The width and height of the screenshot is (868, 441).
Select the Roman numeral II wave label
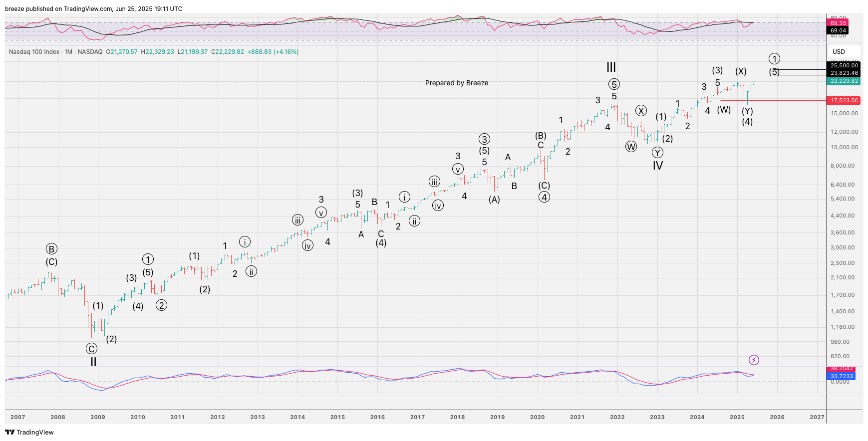tap(93, 362)
